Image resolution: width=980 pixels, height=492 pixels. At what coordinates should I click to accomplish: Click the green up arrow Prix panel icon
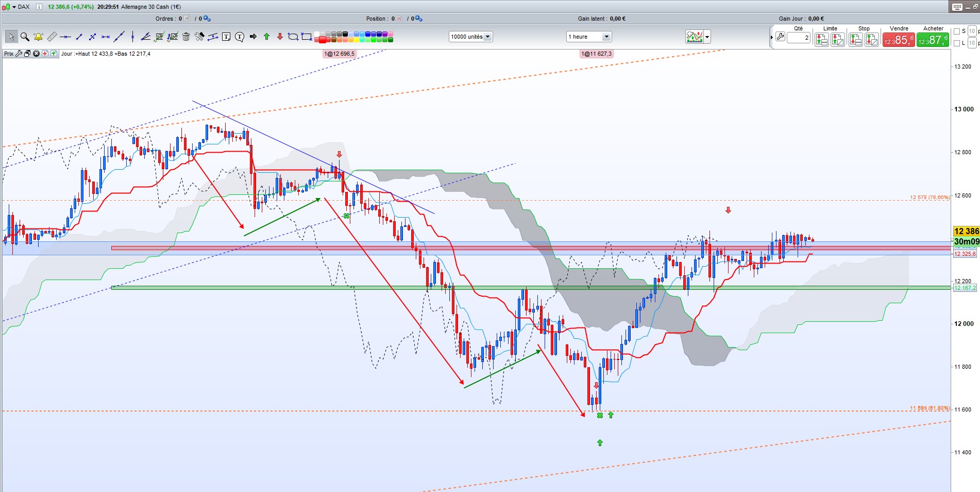point(54,54)
